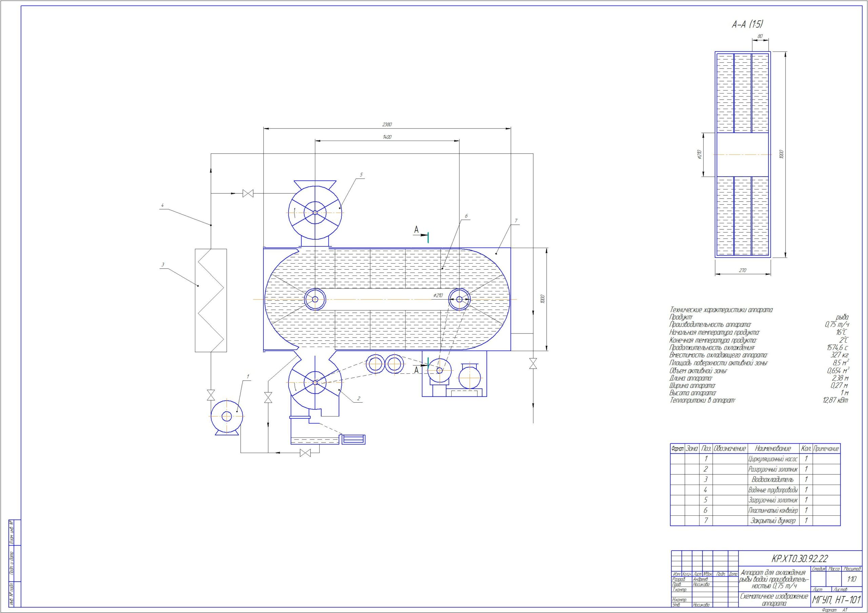Click the 'Водяные трубопроводы' table cell
Viewport: 868px width, 613px height.
tap(773, 490)
